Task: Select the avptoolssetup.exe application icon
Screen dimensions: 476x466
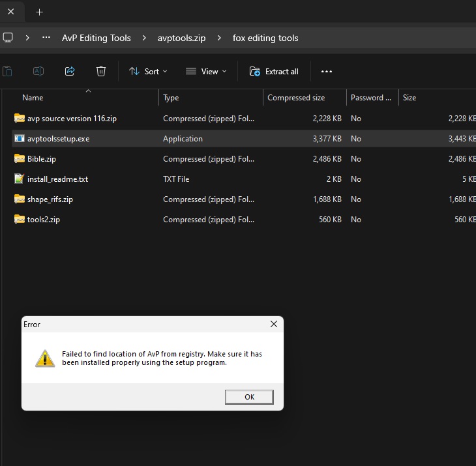Action: click(19, 139)
